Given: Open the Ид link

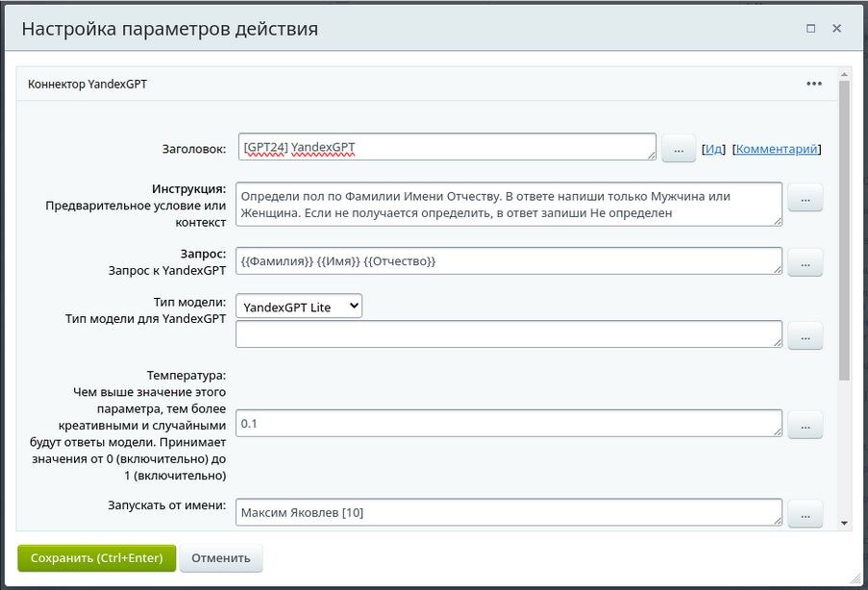Looking at the screenshot, I should pos(713,149).
